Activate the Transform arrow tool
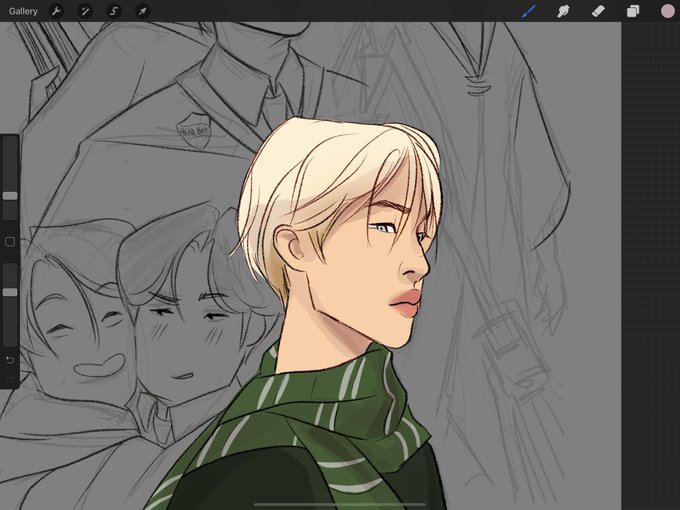The image size is (680, 510). tap(143, 11)
